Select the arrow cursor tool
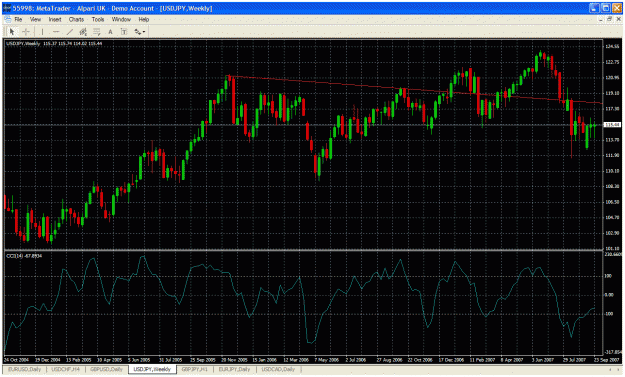This screenshot has height=377, width=625. click(12, 32)
